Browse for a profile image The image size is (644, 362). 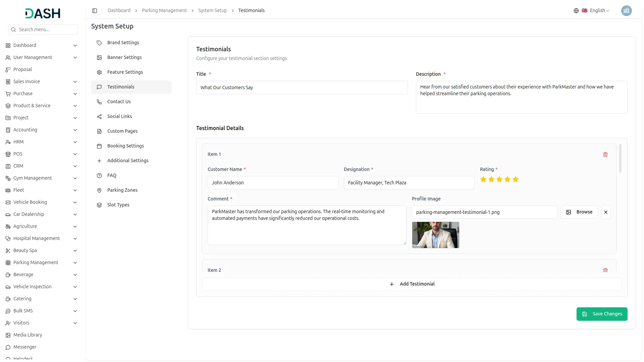[x=579, y=212]
